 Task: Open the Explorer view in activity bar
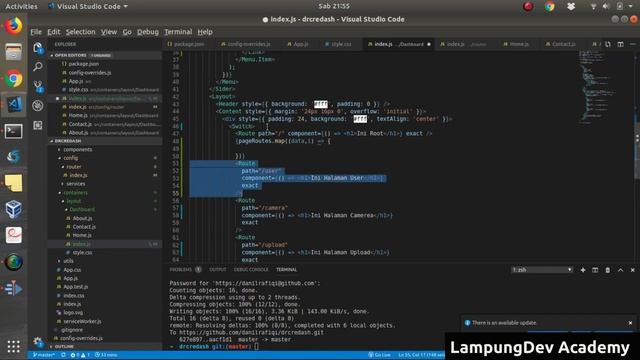point(38,48)
